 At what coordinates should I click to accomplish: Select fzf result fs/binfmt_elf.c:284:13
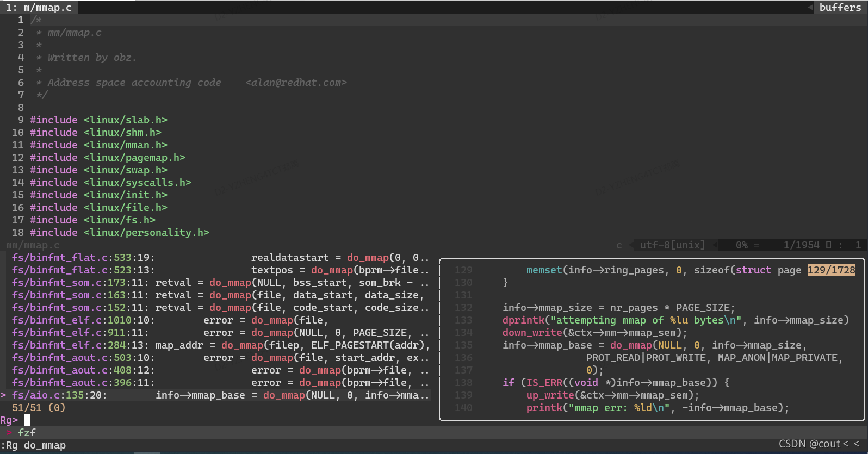coord(221,345)
